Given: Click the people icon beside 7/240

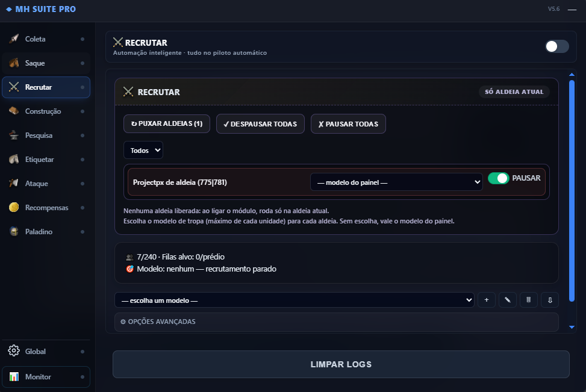Looking at the screenshot, I should click(129, 257).
